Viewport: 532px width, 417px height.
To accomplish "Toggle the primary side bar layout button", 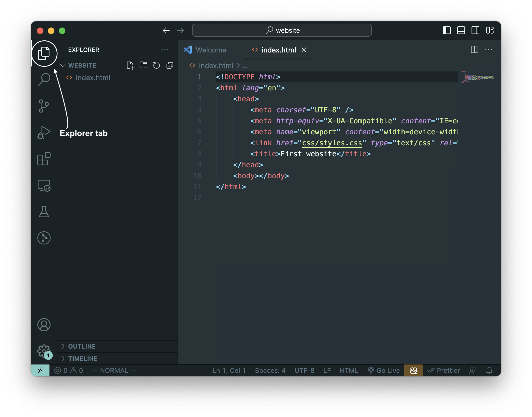I will (447, 30).
